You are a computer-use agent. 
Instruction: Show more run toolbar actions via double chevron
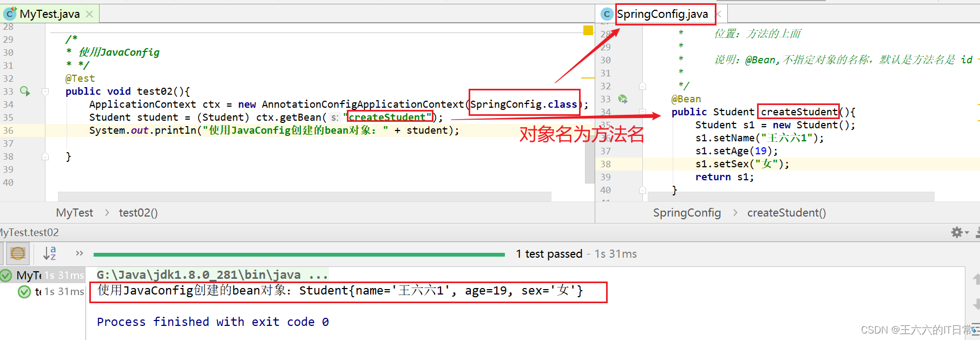click(x=80, y=253)
